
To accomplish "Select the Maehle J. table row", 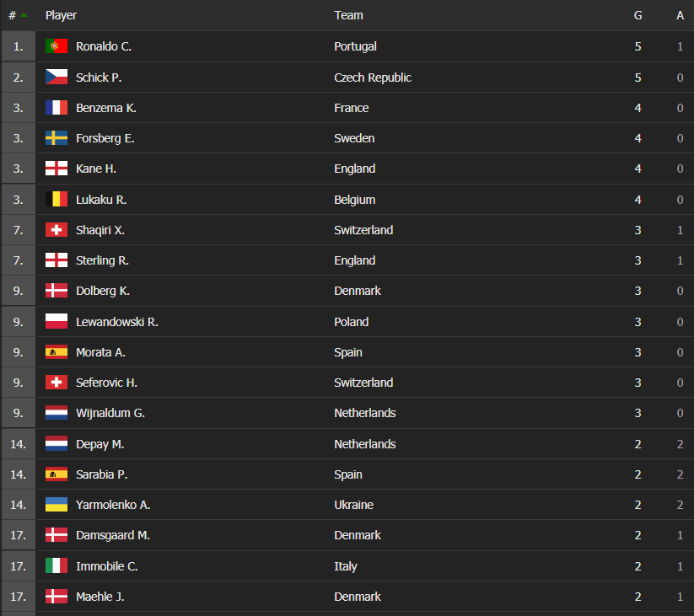I will (347, 597).
